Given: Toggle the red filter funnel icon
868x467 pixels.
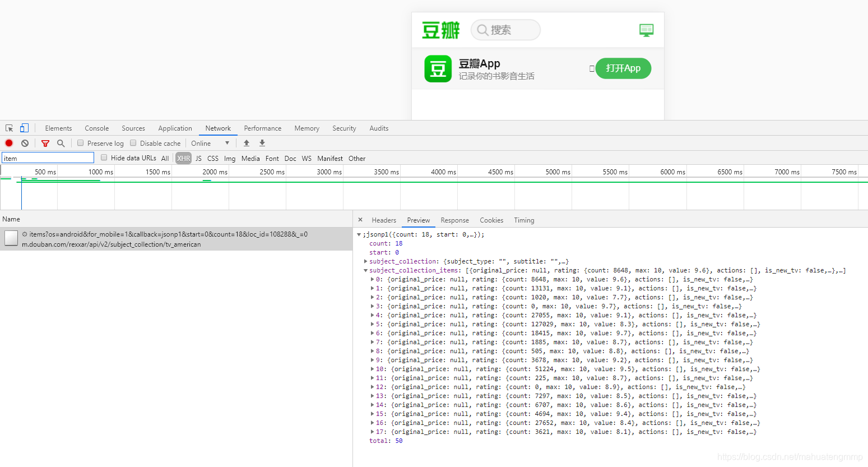Looking at the screenshot, I should click(45, 144).
